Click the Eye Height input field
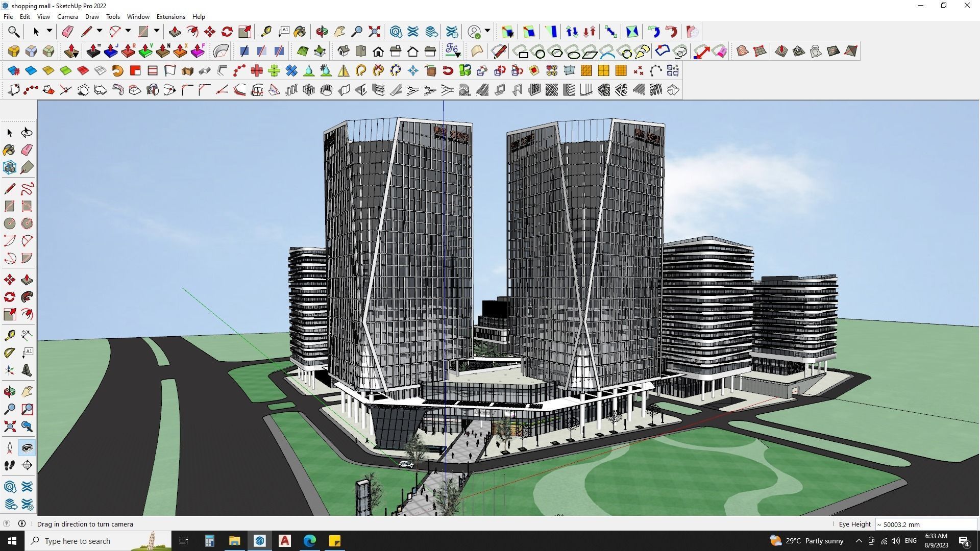Image resolution: width=980 pixels, height=551 pixels. click(925, 524)
